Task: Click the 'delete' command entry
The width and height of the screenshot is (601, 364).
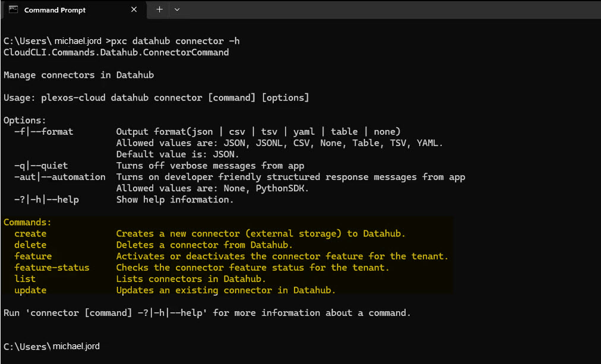Action: click(x=30, y=245)
